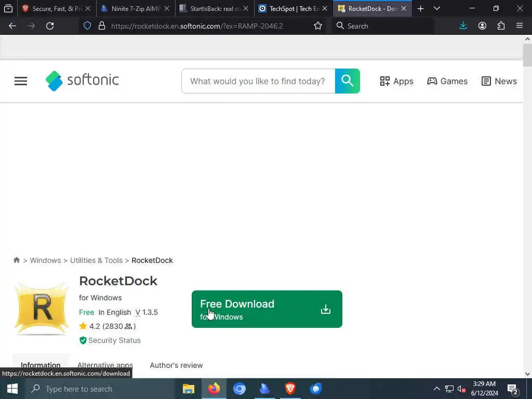Open the Games section
The width and height of the screenshot is (532, 399).
click(x=447, y=81)
